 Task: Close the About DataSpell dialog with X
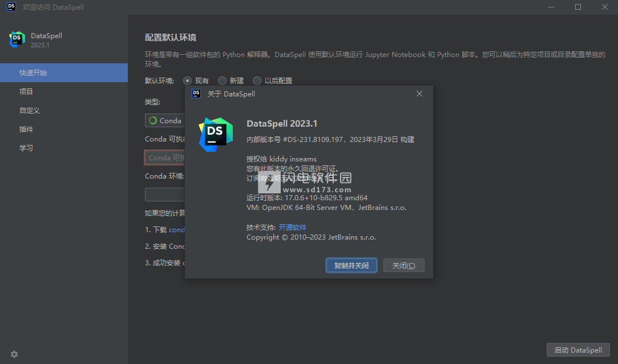click(419, 94)
